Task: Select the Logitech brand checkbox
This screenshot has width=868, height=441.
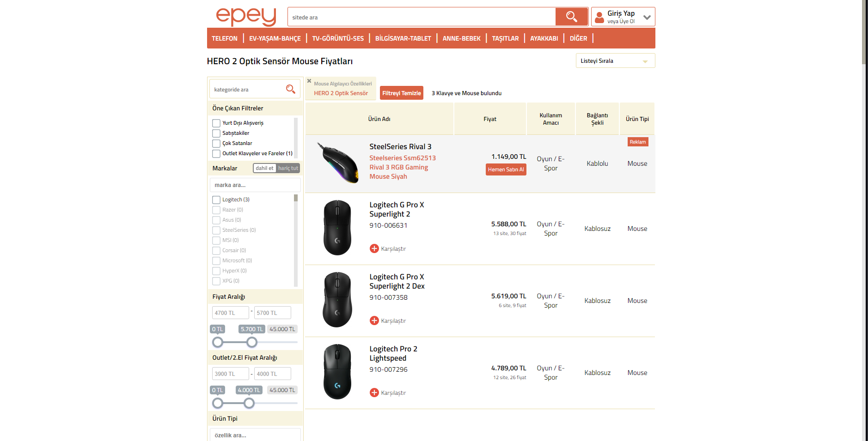Action: pos(216,200)
